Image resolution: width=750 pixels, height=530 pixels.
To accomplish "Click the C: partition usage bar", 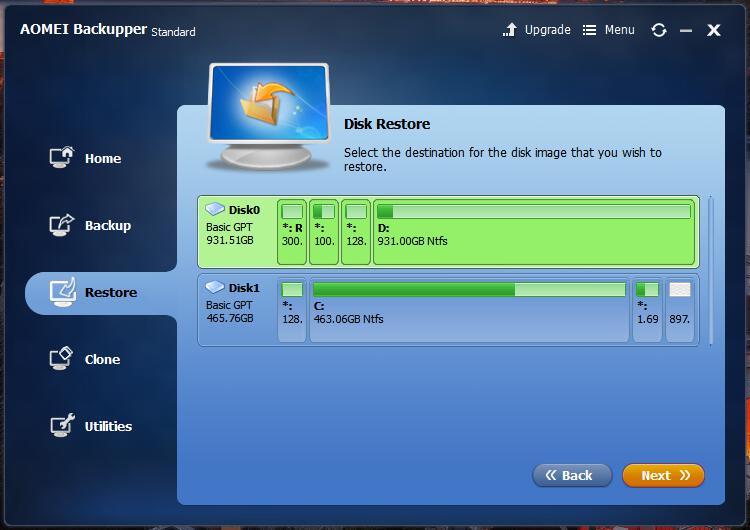I will coord(469,289).
